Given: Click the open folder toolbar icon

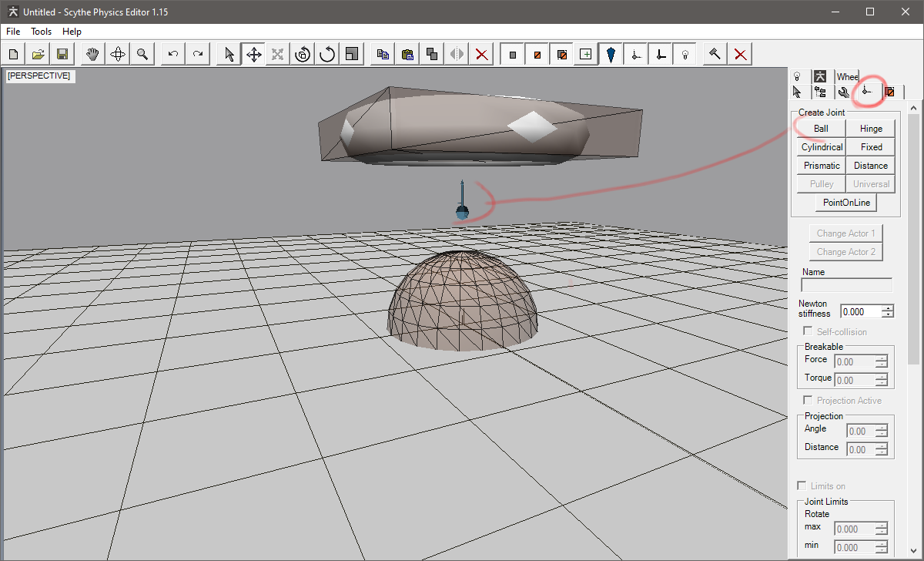Looking at the screenshot, I should click(x=38, y=54).
